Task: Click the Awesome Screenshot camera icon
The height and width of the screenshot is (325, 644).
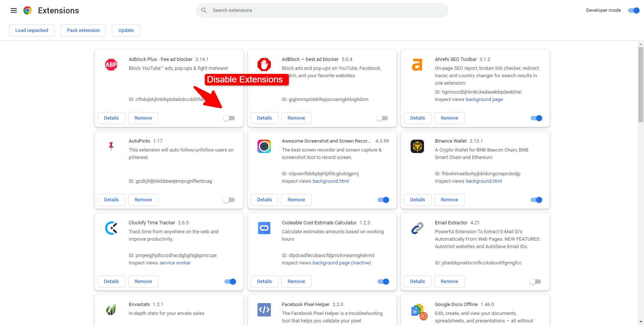Action: pos(264,146)
